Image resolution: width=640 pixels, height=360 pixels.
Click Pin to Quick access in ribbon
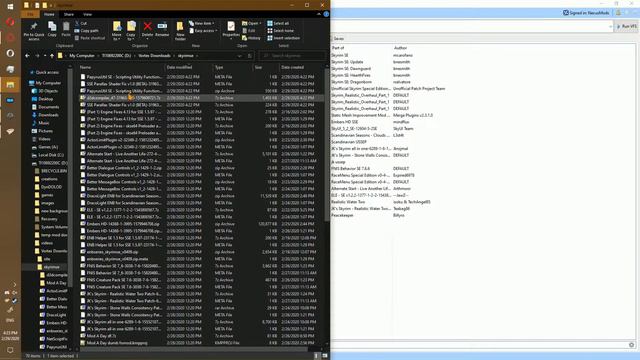coord(34,31)
